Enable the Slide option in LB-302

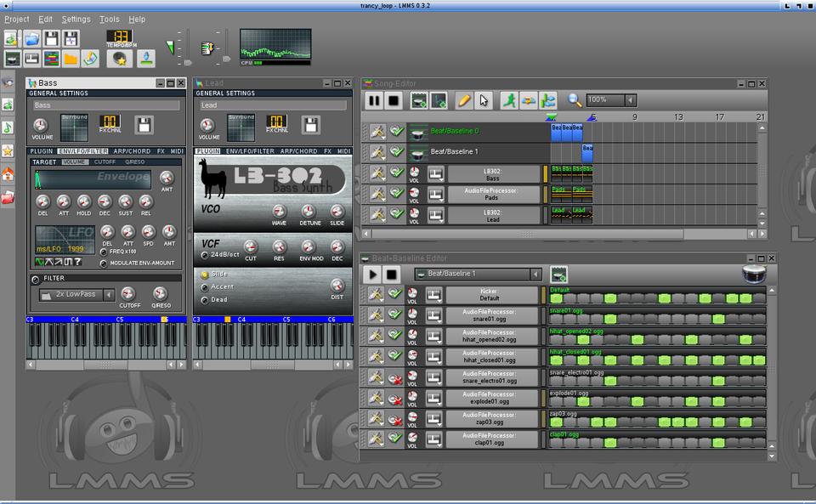click(x=205, y=275)
